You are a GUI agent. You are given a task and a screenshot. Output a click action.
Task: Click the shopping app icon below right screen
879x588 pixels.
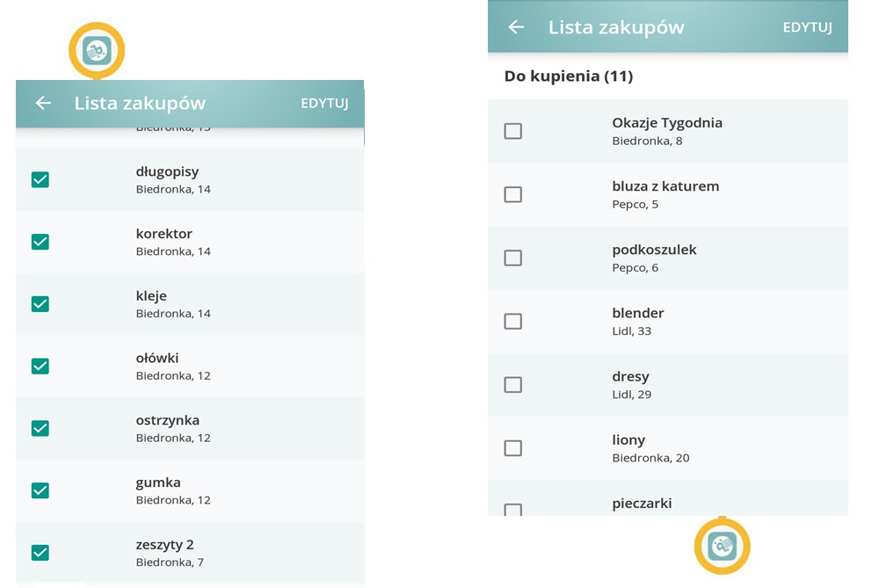(723, 546)
